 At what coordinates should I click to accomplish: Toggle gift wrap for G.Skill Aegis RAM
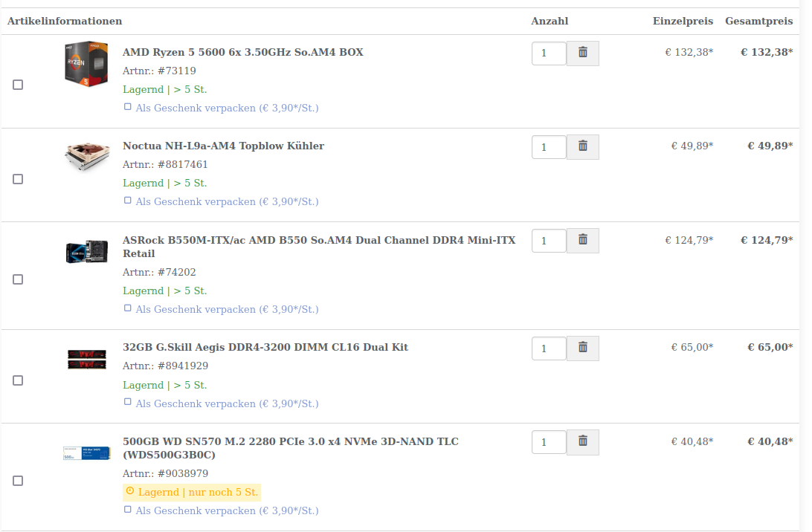click(x=127, y=401)
